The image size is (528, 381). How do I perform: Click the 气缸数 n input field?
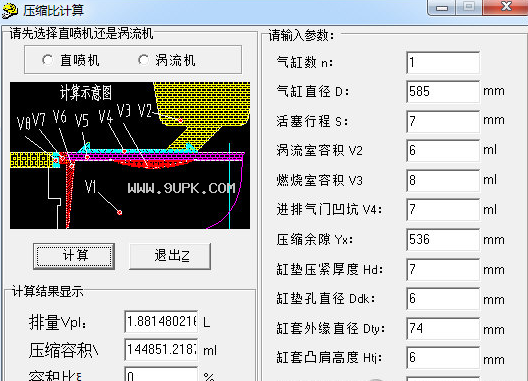(443, 63)
